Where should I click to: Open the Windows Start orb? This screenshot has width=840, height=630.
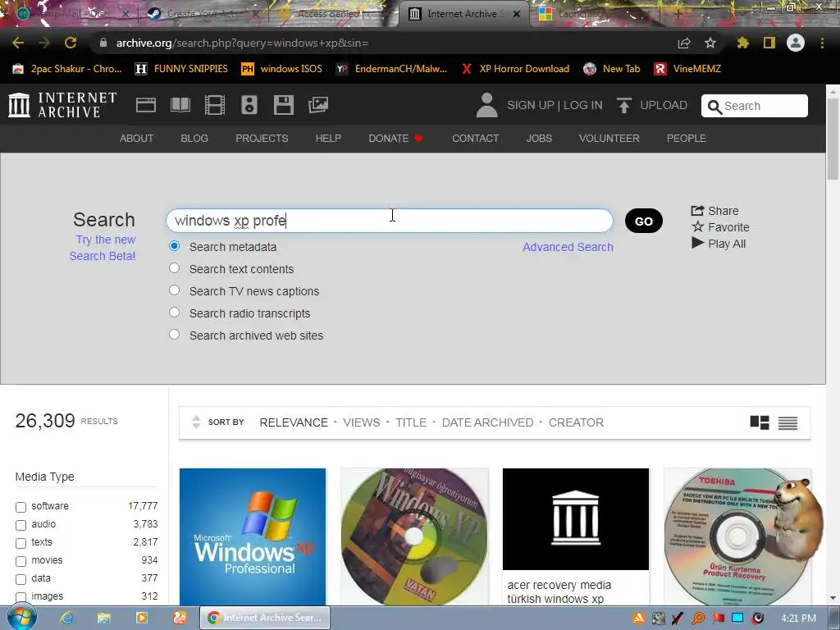click(21, 618)
